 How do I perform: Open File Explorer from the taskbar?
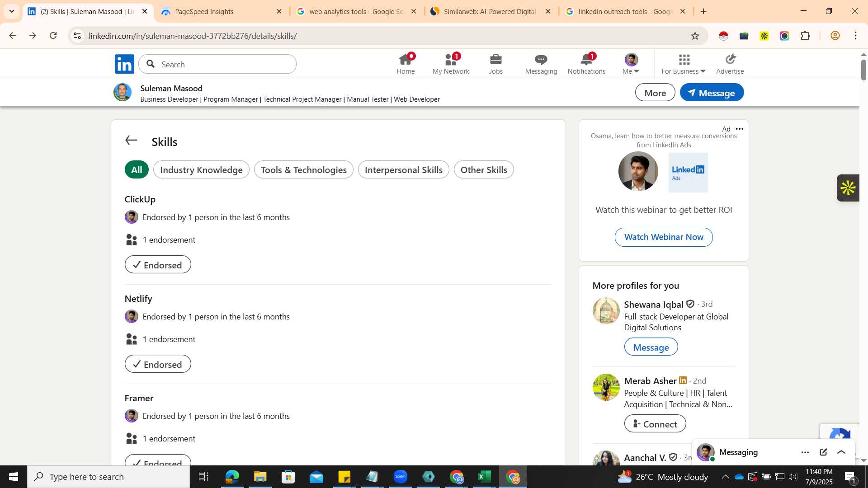[260, 477]
